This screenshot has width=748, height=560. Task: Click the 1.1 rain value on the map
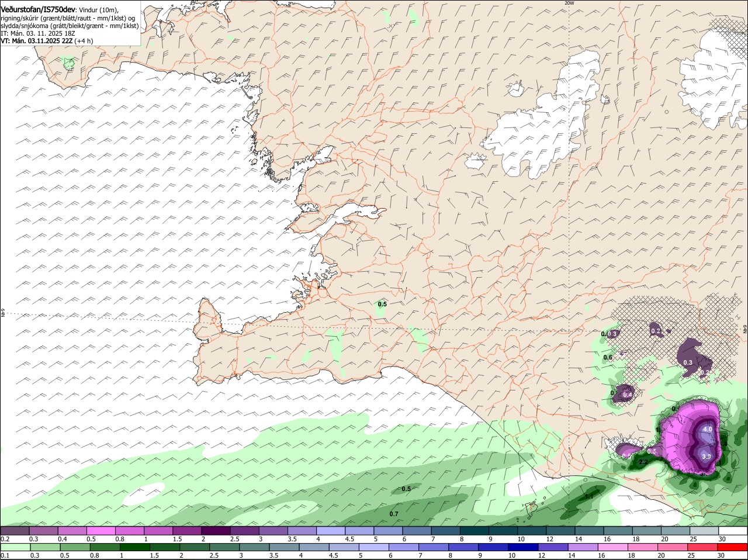click(x=589, y=496)
